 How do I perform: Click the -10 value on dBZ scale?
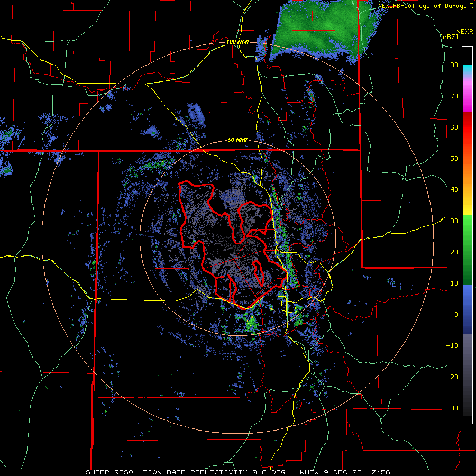(x=452, y=346)
